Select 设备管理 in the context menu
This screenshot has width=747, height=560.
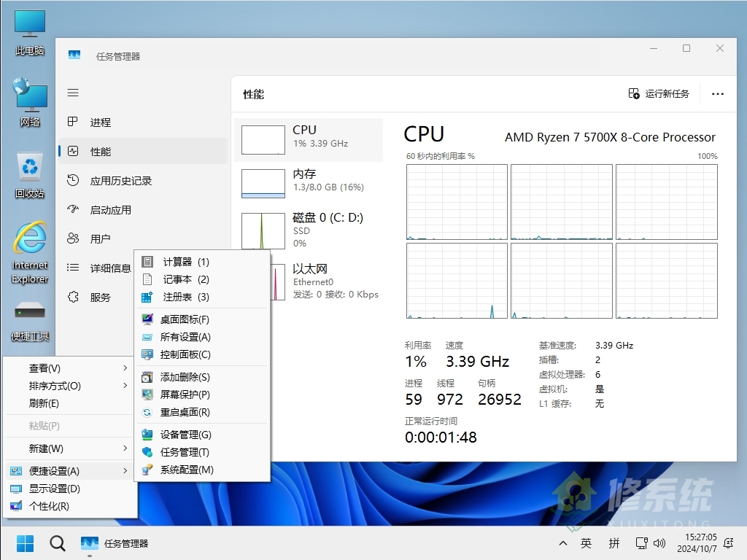[x=185, y=434]
